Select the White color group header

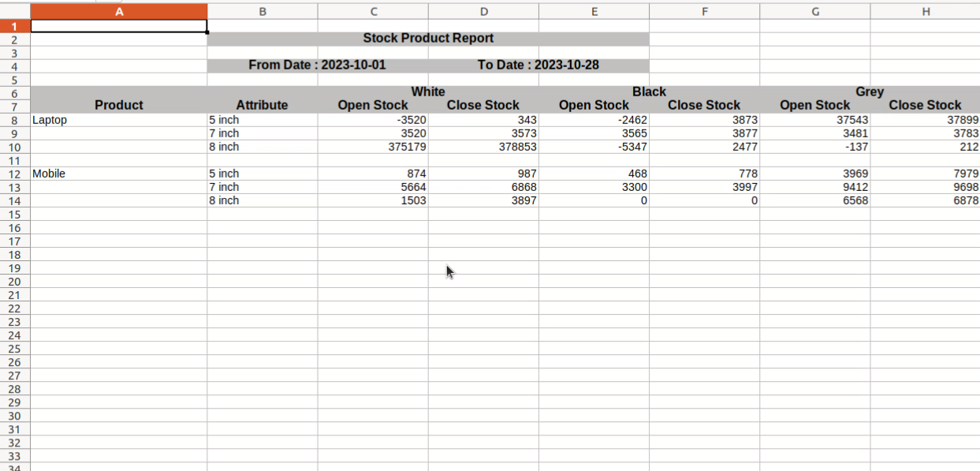click(x=428, y=92)
